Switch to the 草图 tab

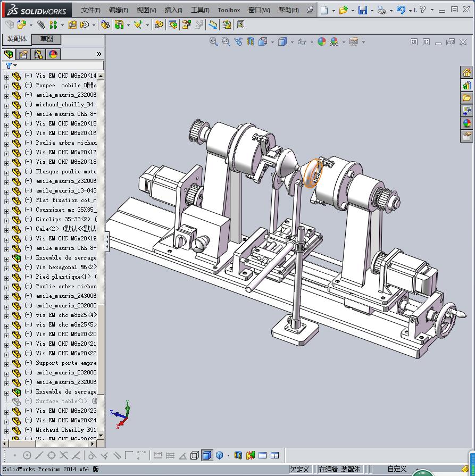[x=46, y=39]
